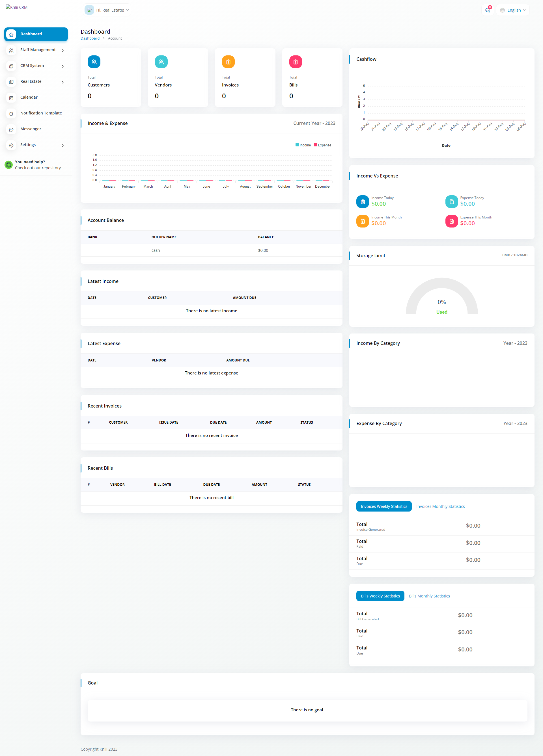The width and height of the screenshot is (543, 756).
Task: Toggle Income series in chart legend
Action: pyautogui.click(x=303, y=145)
